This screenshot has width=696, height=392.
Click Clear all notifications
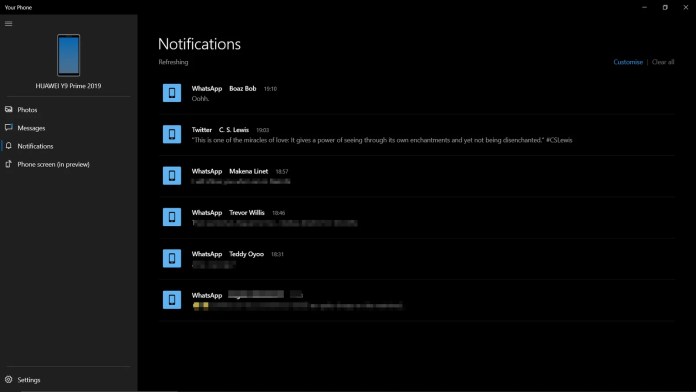pos(663,62)
